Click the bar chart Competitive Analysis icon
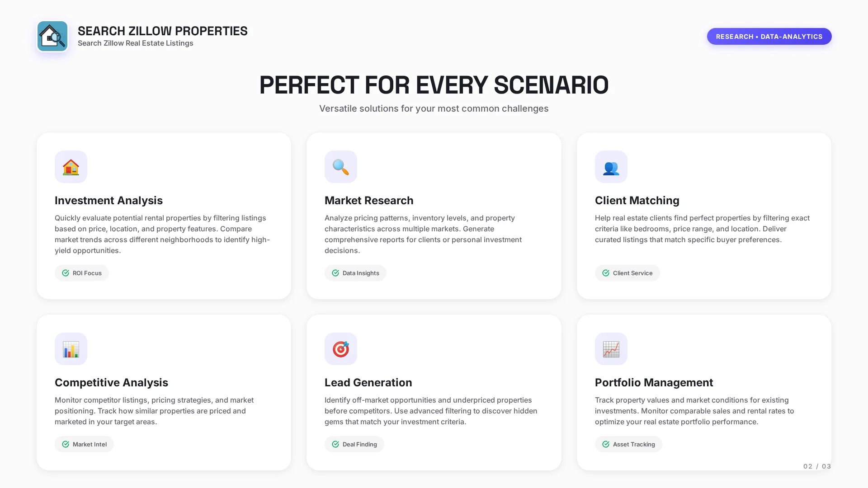This screenshot has height=488, width=868. coord(71,349)
